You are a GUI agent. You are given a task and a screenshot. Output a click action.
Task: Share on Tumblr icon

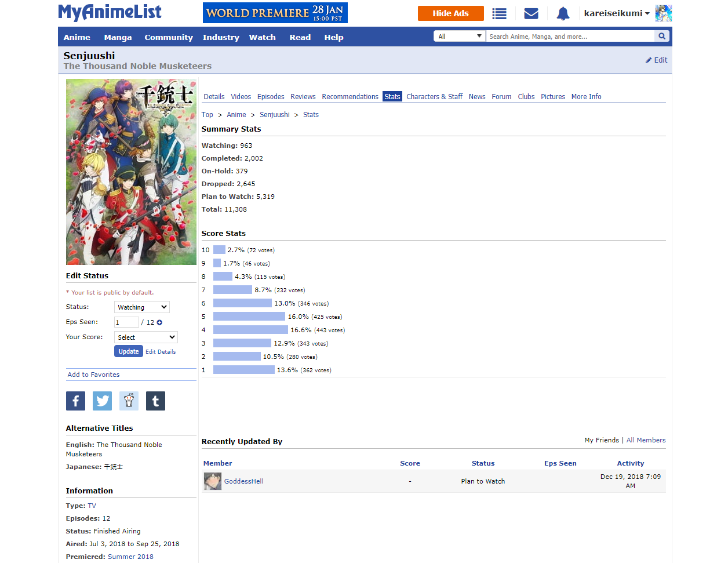155,401
